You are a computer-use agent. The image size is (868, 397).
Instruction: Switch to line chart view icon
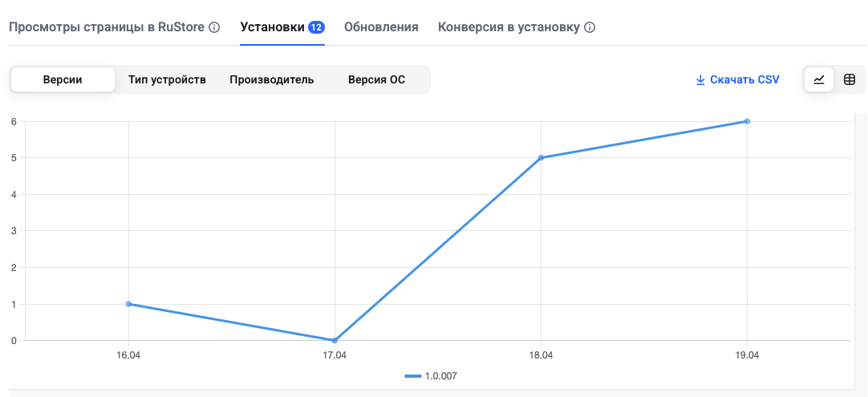pos(819,79)
